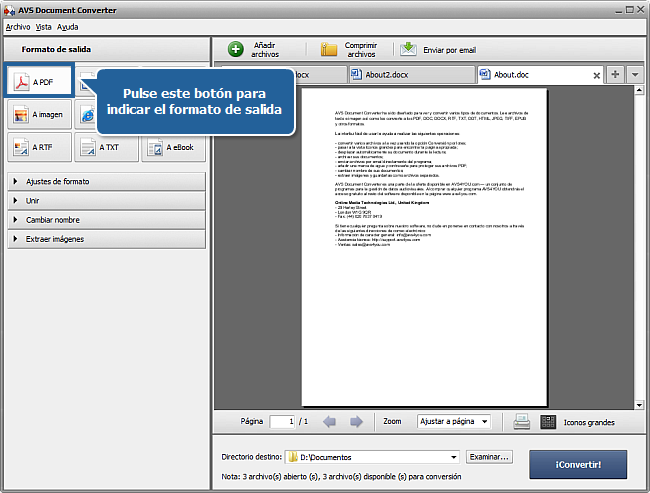Open the Archivo menu
This screenshot has width=650, height=493.
click(18, 27)
